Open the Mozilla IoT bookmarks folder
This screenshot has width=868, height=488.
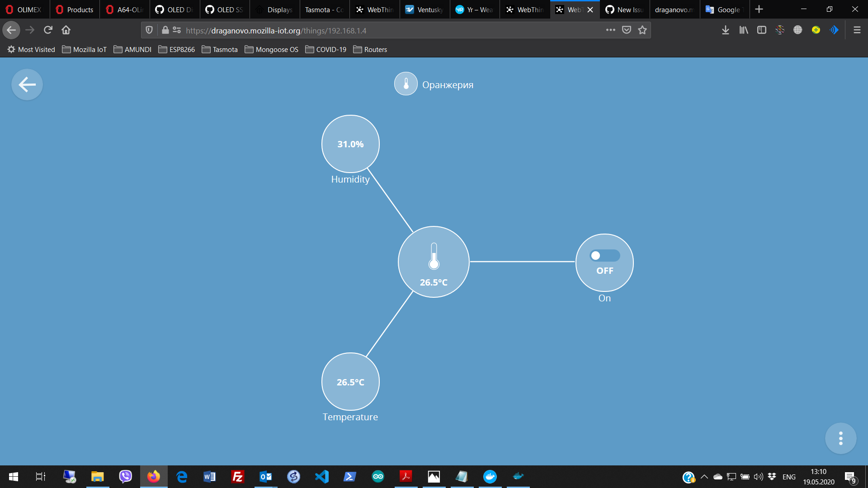(85, 50)
